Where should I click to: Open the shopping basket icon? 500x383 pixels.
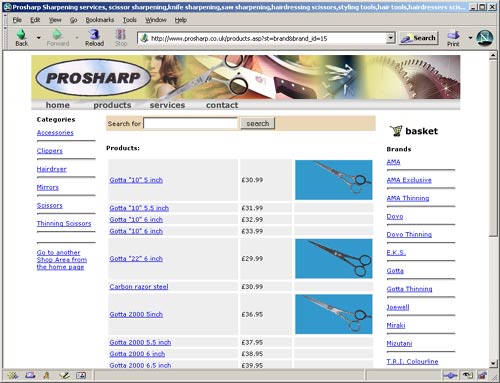(x=396, y=131)
